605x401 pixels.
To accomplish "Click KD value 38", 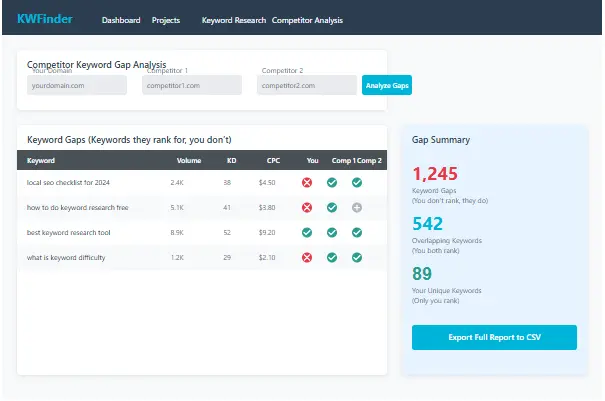I will 227,183.
